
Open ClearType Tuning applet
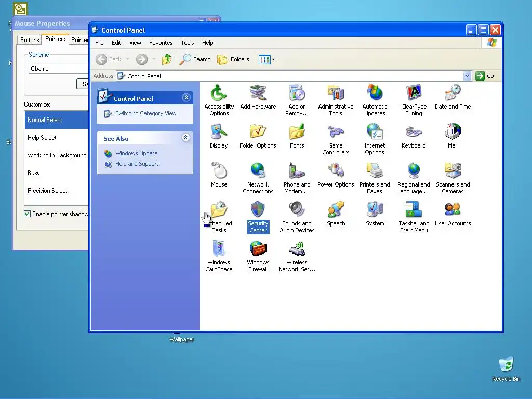pos(414,100)
